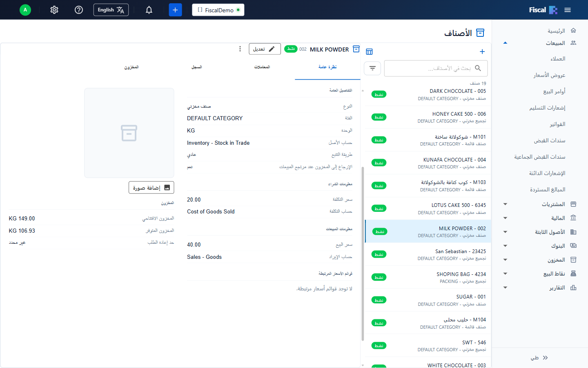The image size is (588, 368).
Task: Open الفواتير in the sales menu
Action: click(x=557, y=124)
